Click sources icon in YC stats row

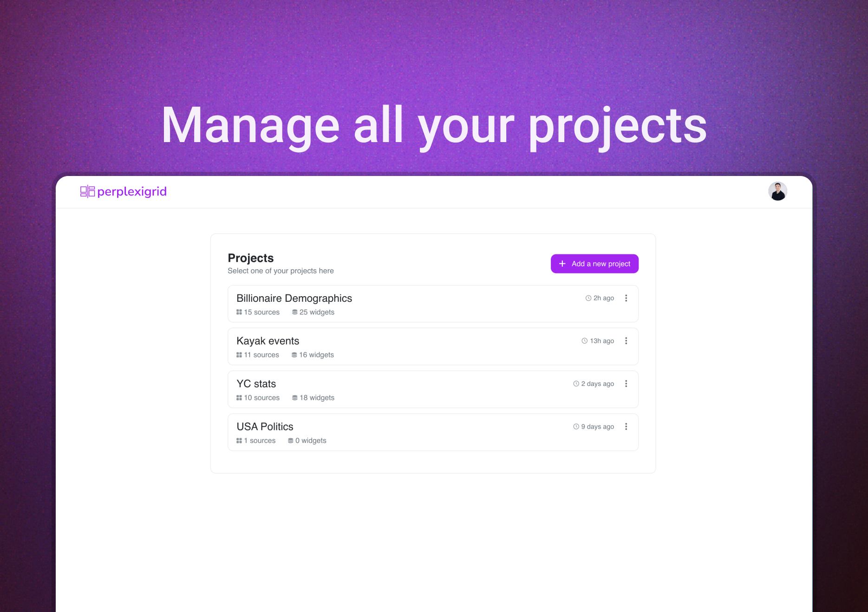pos(239,397)
